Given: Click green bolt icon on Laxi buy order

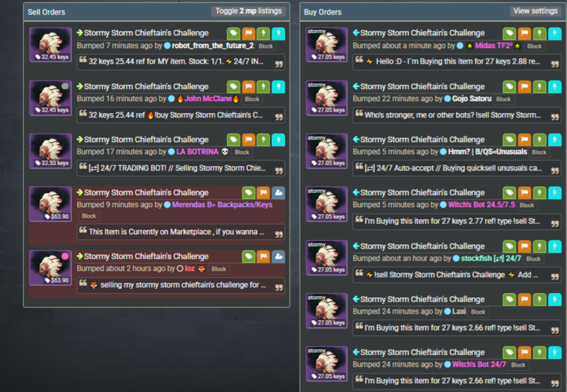Looking at the screenshot, I should tap(539, 300).
